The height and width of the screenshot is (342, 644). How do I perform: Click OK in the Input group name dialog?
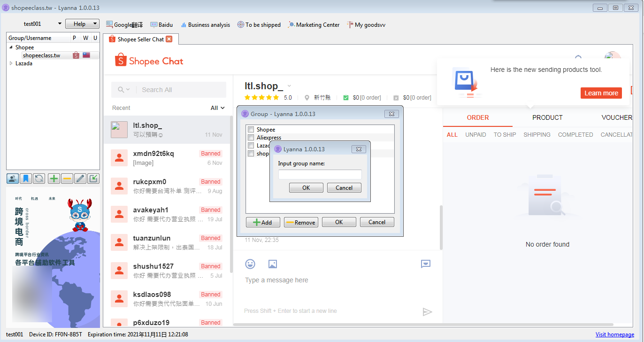(x=306, y=188)
